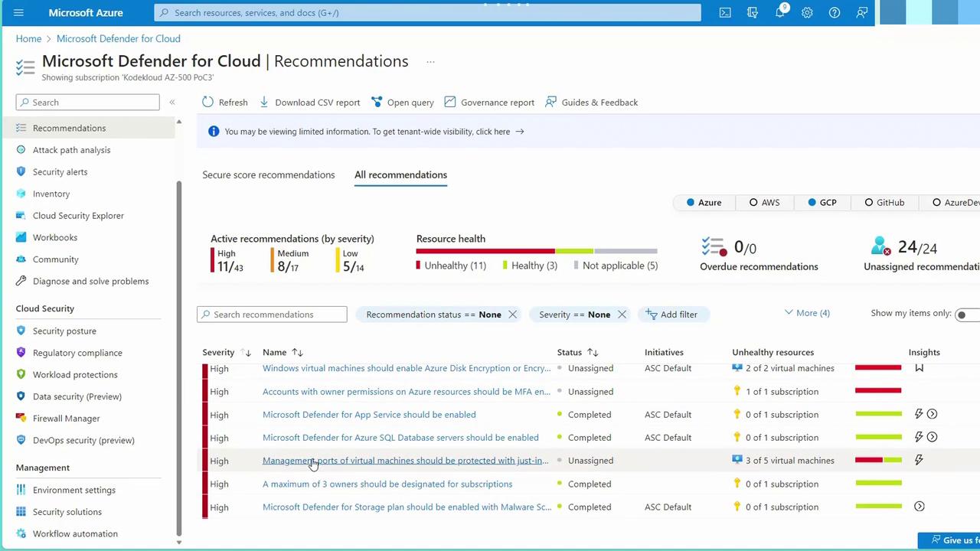Viewport: 980px width, 551px height.
Task: Open portal settings gear
Action: [x=807, y=13]
